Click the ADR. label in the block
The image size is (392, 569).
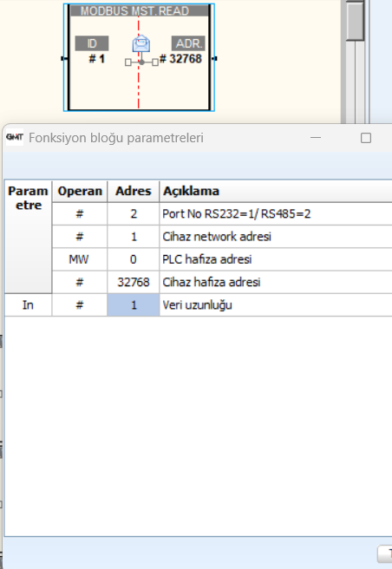click(x=188, y=43)
